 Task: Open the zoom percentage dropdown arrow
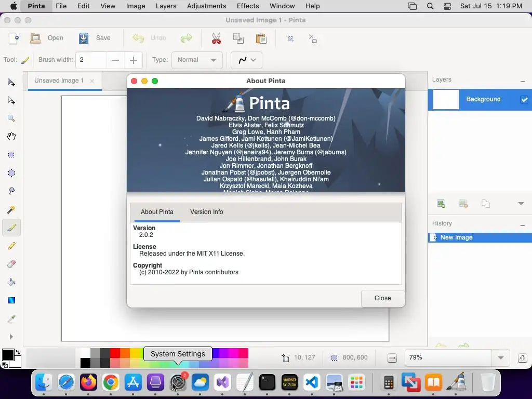pyautogui.click(x=500, y=357)
